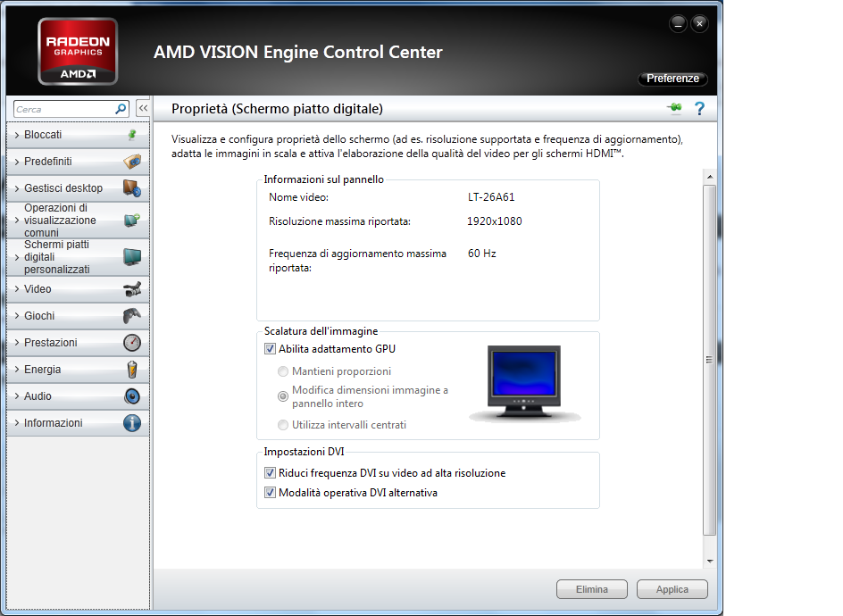
Task: Click the 1920x1080 resolution value
Action: [x=494, y=221]
